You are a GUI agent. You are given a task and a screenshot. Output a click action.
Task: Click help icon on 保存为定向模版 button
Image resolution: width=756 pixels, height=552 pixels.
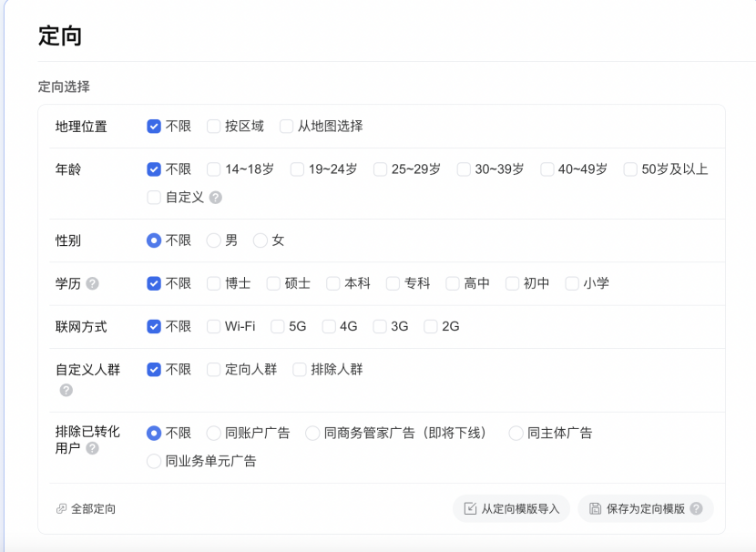[697, 508]
